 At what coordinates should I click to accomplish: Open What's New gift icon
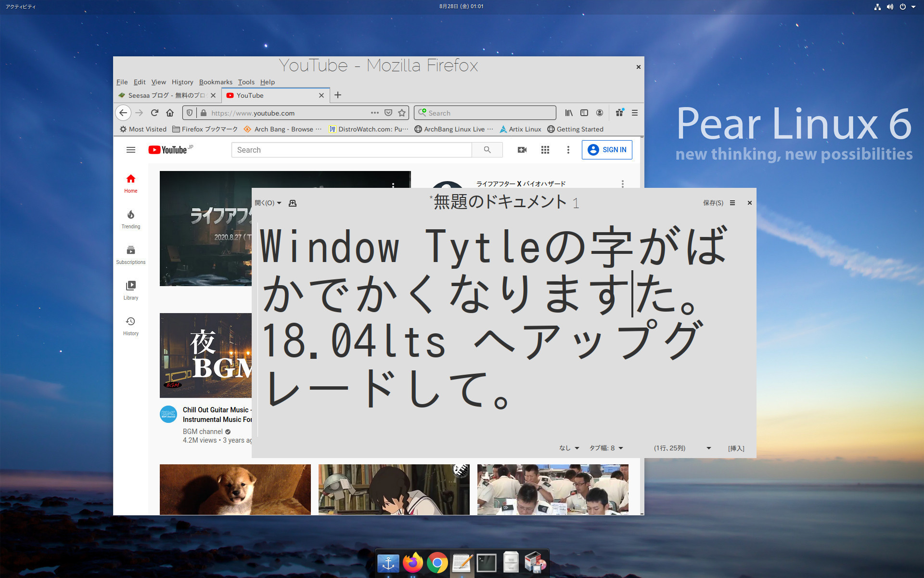[x=620, y=113]
